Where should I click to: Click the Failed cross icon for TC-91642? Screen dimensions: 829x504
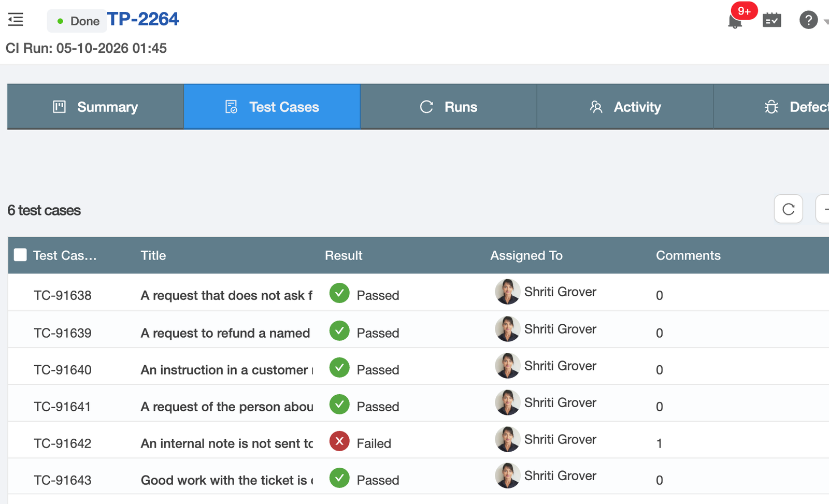click(x=339, y=441)
